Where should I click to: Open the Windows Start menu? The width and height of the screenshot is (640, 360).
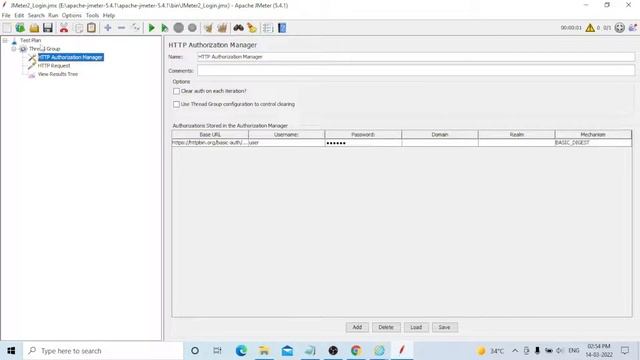11,351
